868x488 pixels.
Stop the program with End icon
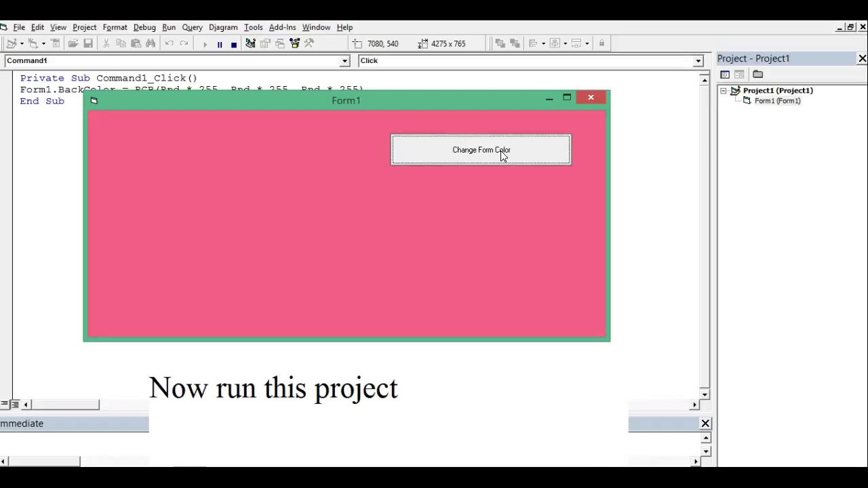[x=234, y=44]
